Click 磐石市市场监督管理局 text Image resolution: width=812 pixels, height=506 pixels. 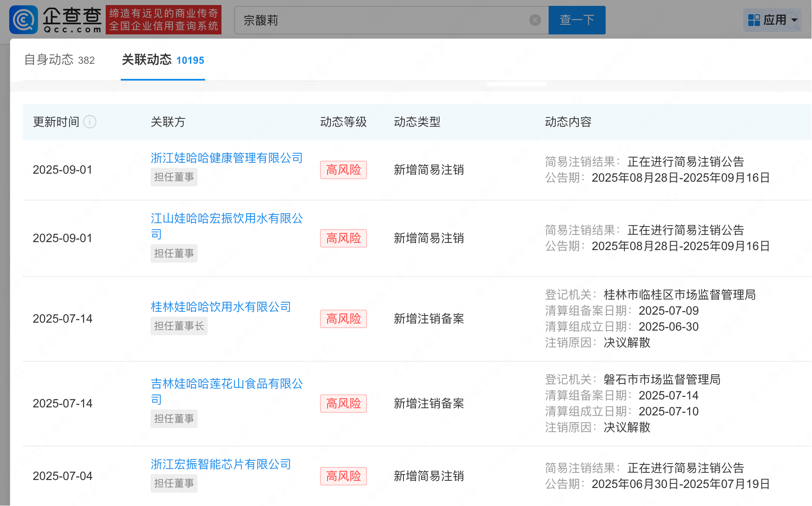662,380
